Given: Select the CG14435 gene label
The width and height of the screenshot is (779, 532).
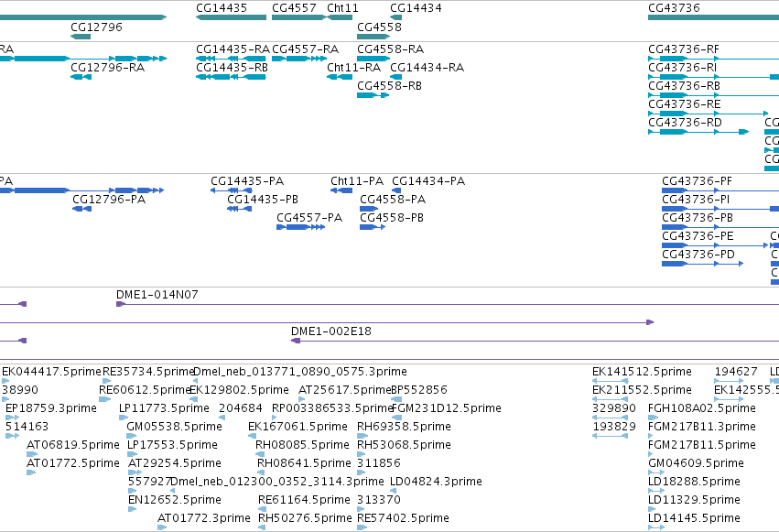Looking at the screenshot, I should (222, 8).
